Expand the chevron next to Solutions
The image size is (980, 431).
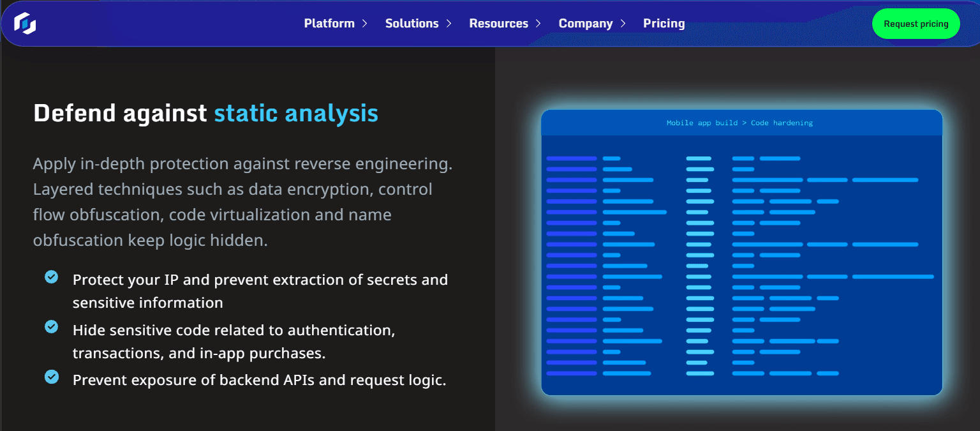pyautogui.click(x=449, y=24)
